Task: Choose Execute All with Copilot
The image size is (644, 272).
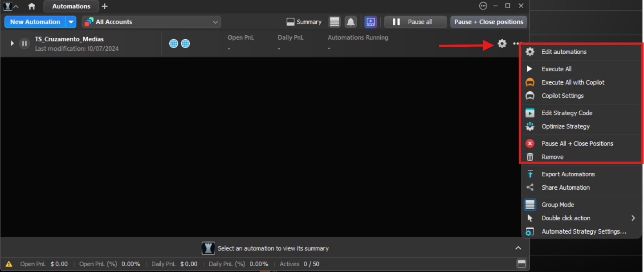Action: coord(582,82)
